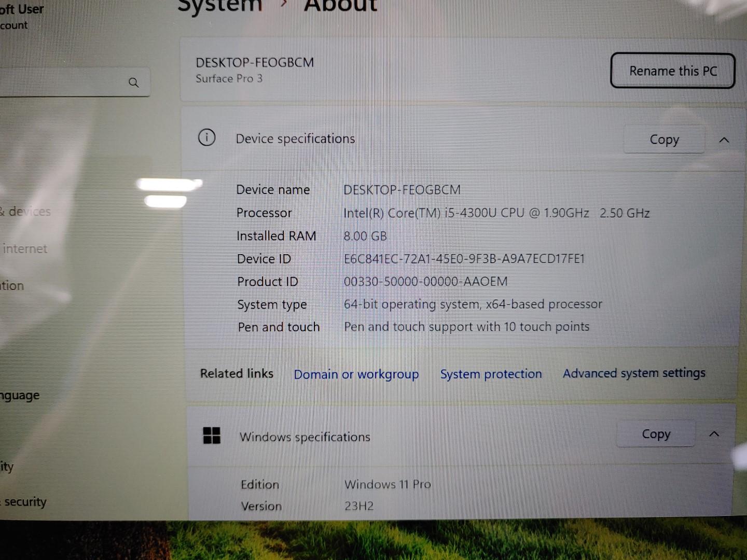Click the Surface Pro 3 model label
The width and height of the screenshot is (747, 560).
229,78
